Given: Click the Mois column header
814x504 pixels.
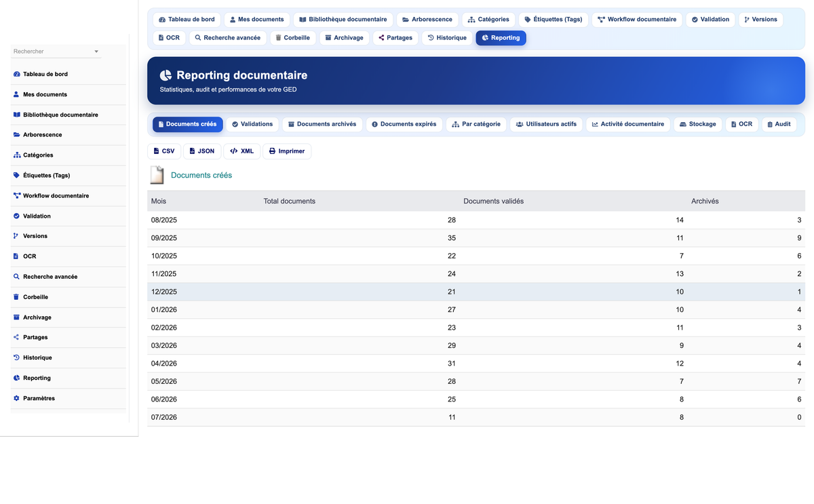Looking at the screenshot, I should (159, 201).
